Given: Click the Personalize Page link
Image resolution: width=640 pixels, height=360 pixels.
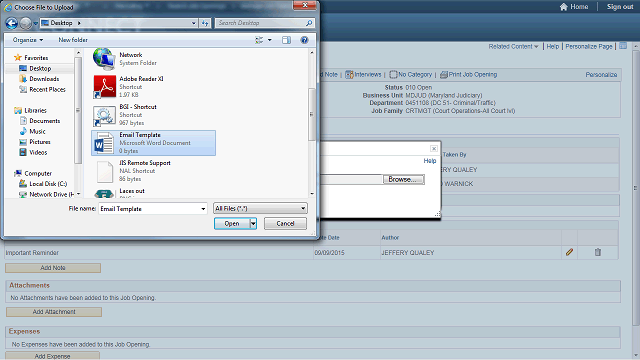Looking at the screenshot, I should tap(589, 47).
